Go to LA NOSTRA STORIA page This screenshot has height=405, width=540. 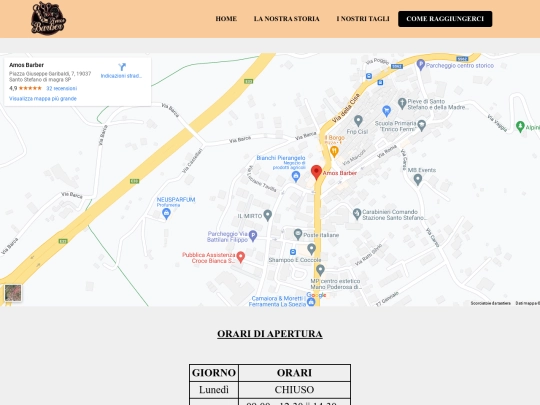(x=287, y=19)
